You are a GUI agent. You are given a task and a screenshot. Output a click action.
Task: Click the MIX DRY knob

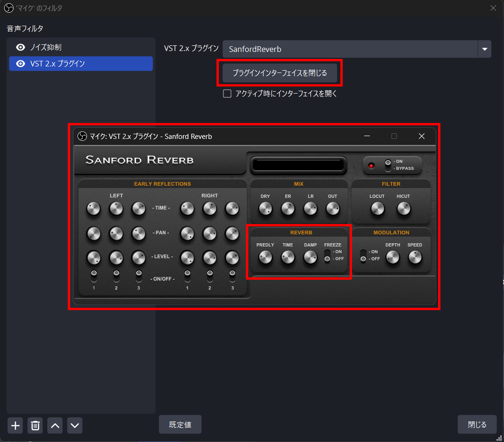click(266, 209)
